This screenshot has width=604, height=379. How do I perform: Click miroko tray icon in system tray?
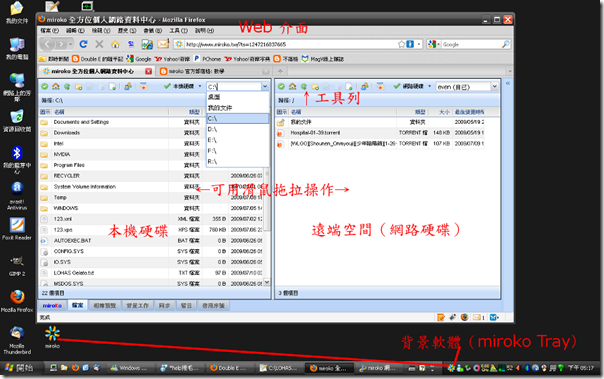(x=451, y=368)
